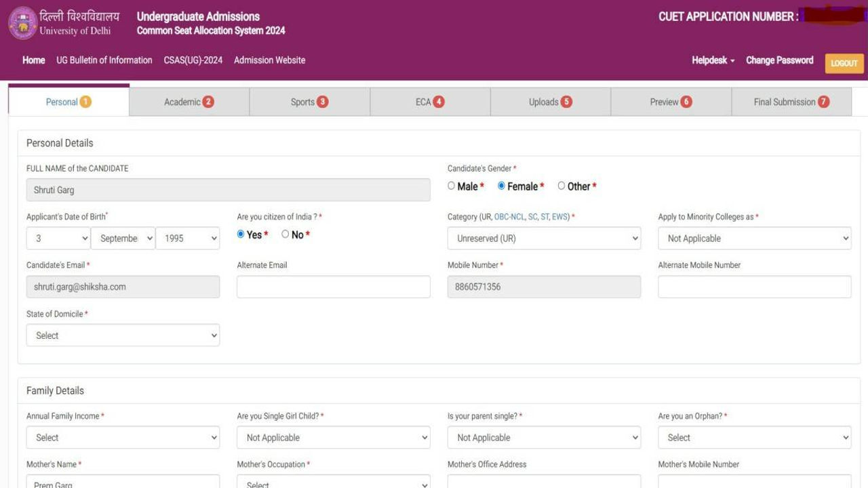This screenshot has width=868, height=488.
Task: Open the State of Domicile dropdown
Action: click(123, 335)
